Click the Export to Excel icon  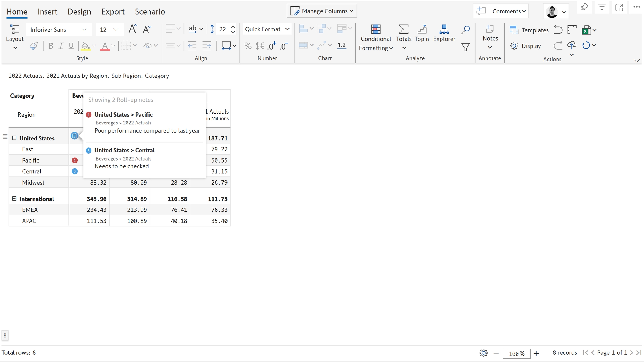tap(586, 30)
